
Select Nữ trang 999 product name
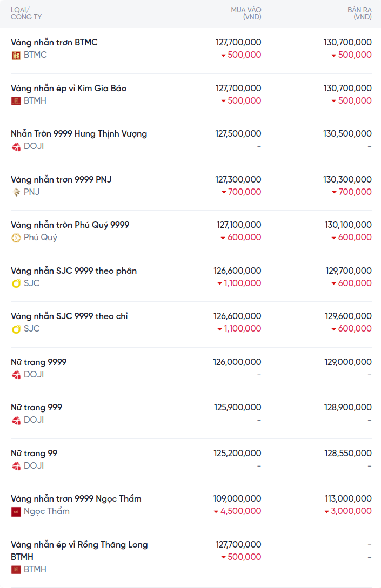(x=36, y=408)
